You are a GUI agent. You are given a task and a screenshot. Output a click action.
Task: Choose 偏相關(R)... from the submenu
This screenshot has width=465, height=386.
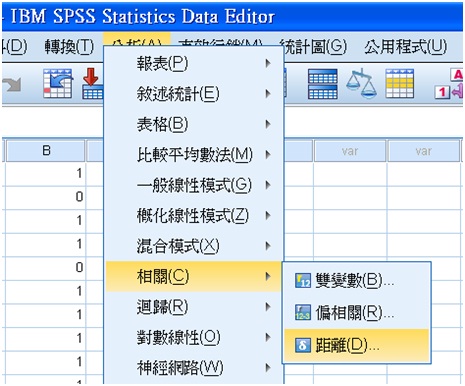coord(357,313)
